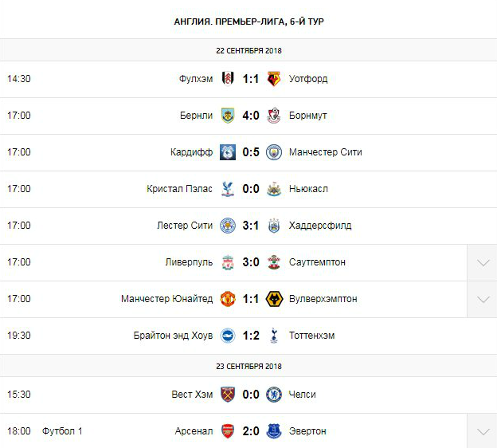Click the Arsenal club crest
Screen dimensions: 497x448
click(228, 431)
